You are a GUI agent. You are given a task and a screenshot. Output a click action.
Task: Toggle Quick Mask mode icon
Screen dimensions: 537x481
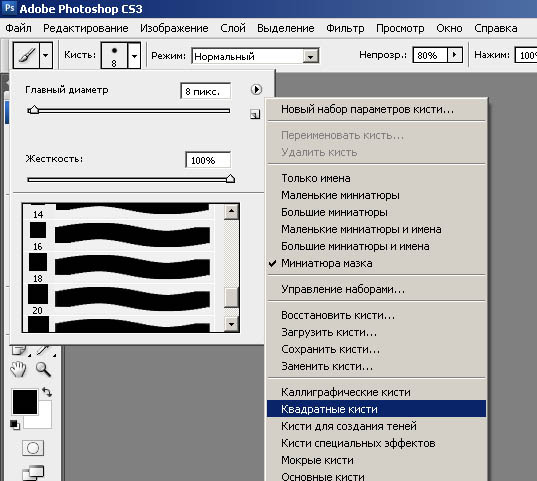click(x=33, y=448)
